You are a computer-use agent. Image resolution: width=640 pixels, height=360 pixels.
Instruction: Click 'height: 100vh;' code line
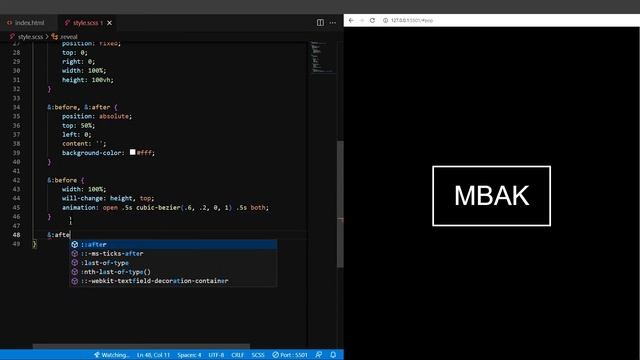pos(88,80)
